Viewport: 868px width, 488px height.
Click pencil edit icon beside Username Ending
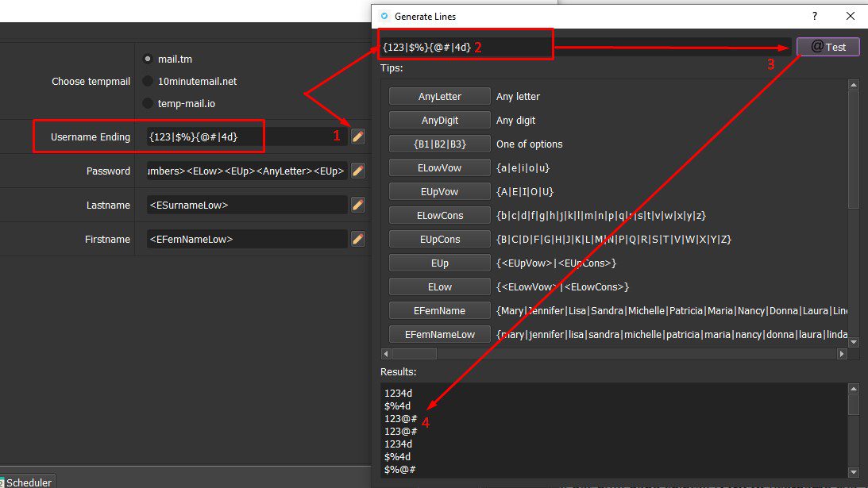tap(358, 136)
